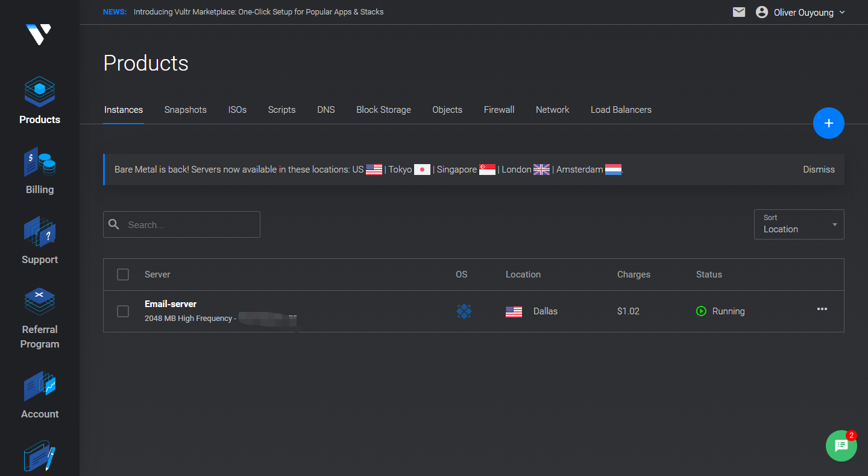
Task: Open the Oliver Ouyoung account menu
Action: pos(801,12)
